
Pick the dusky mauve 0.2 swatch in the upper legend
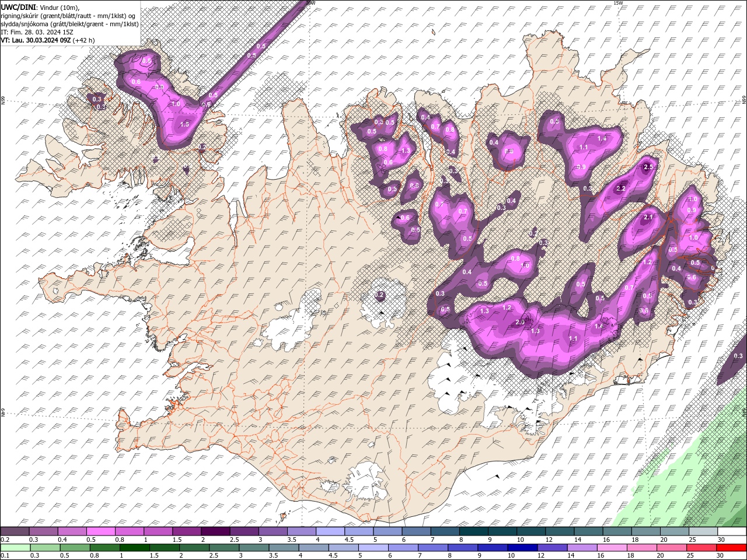15,531
